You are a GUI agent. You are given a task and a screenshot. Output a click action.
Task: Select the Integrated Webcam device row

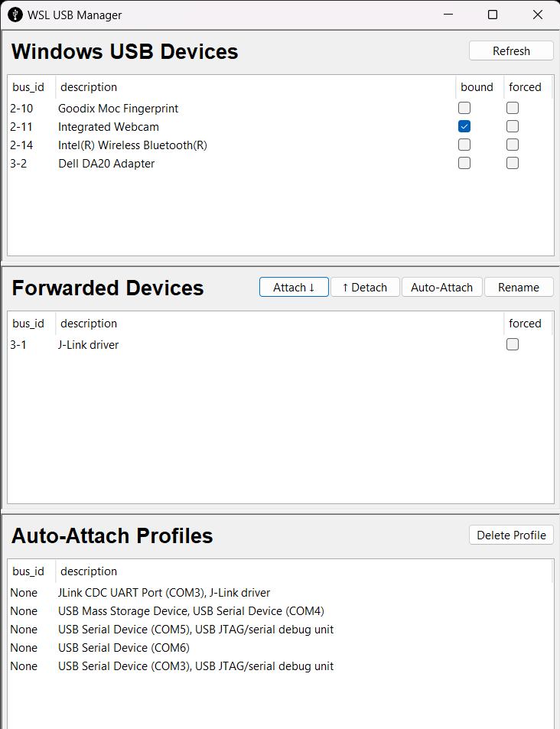point(281,126)
